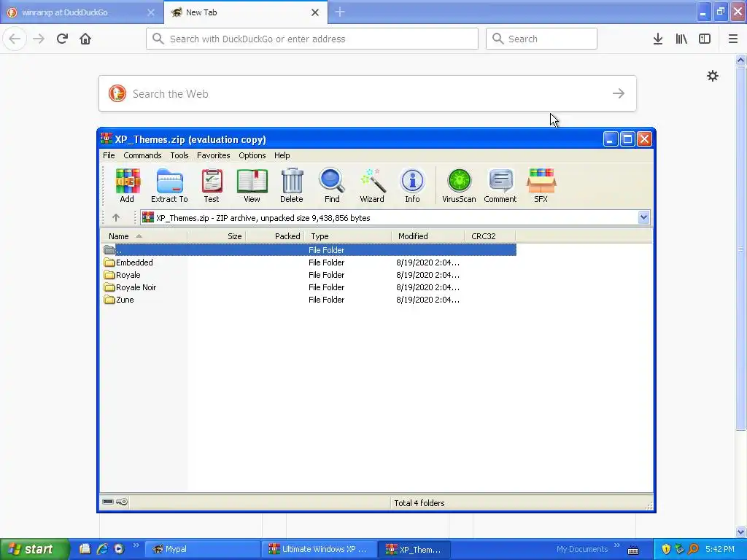The width and height of the screenshot is (747, 560).
Task: Click the Windows start button
Action: tap(35, 549)
